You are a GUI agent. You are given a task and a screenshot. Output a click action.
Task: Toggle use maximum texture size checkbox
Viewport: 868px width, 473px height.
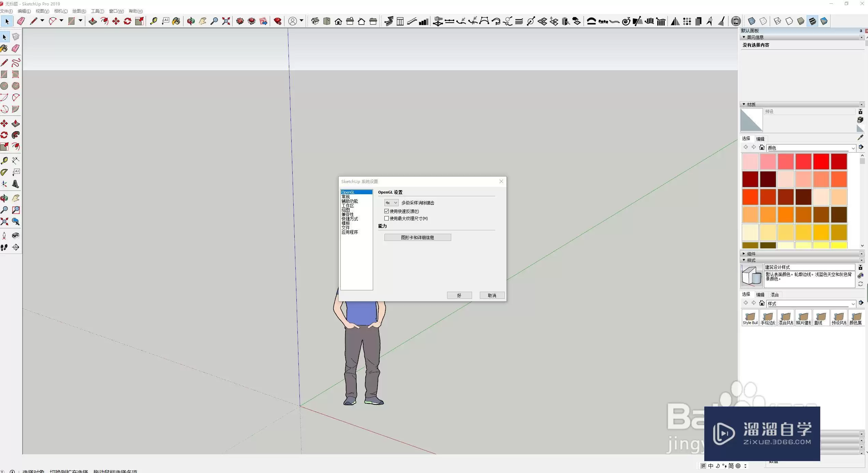pos(386,218)
